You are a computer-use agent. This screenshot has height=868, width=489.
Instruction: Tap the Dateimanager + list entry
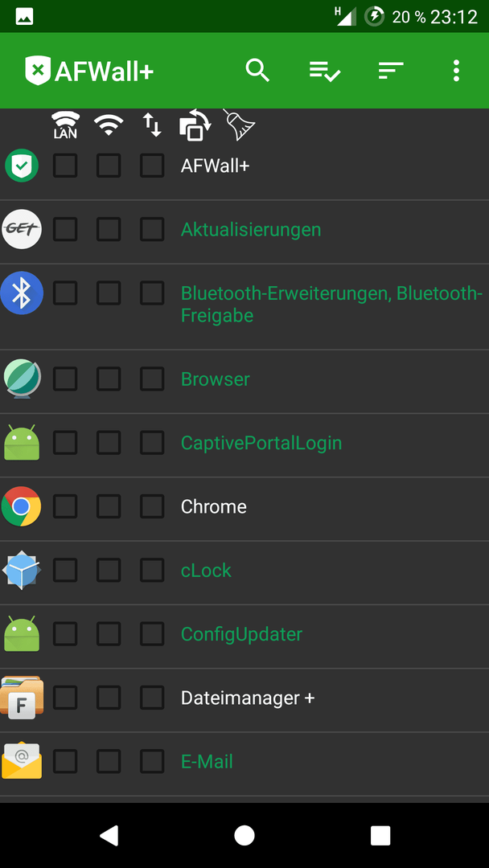pyautogui.click(x=244, y=698)
